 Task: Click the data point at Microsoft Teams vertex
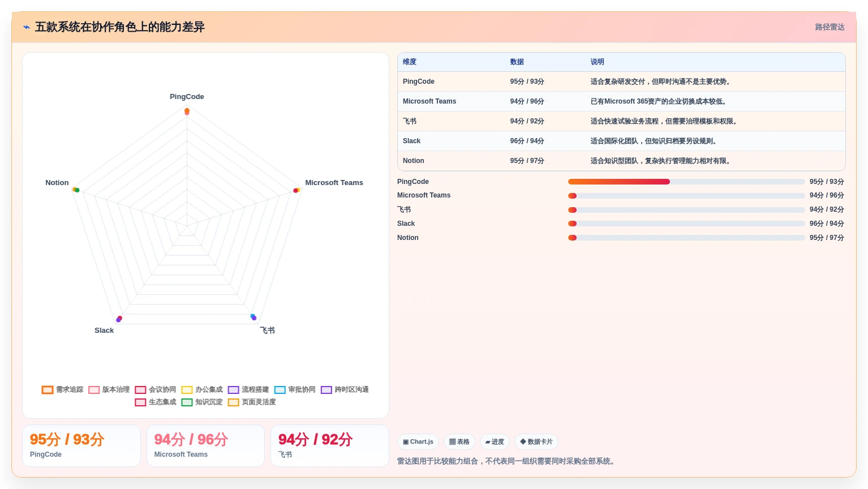coord(297,190)
